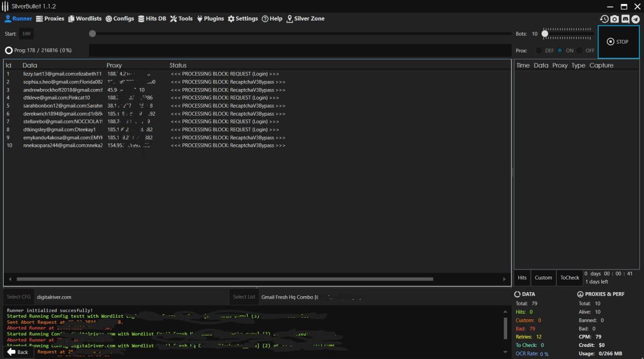Click the PROXIES & PERF header icon
The height and width of the screenshot is (359, 644).
coord(580,294)
